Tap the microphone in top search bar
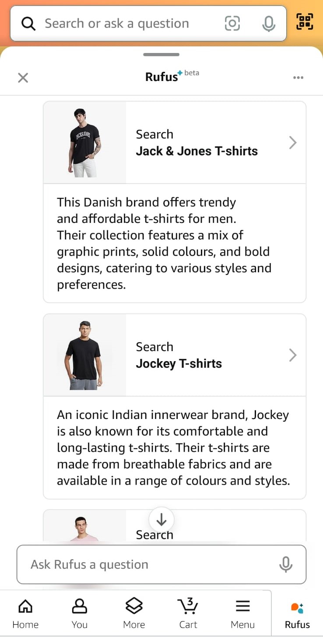The height and width of the screenshot is (644, 323). (268, 23)
